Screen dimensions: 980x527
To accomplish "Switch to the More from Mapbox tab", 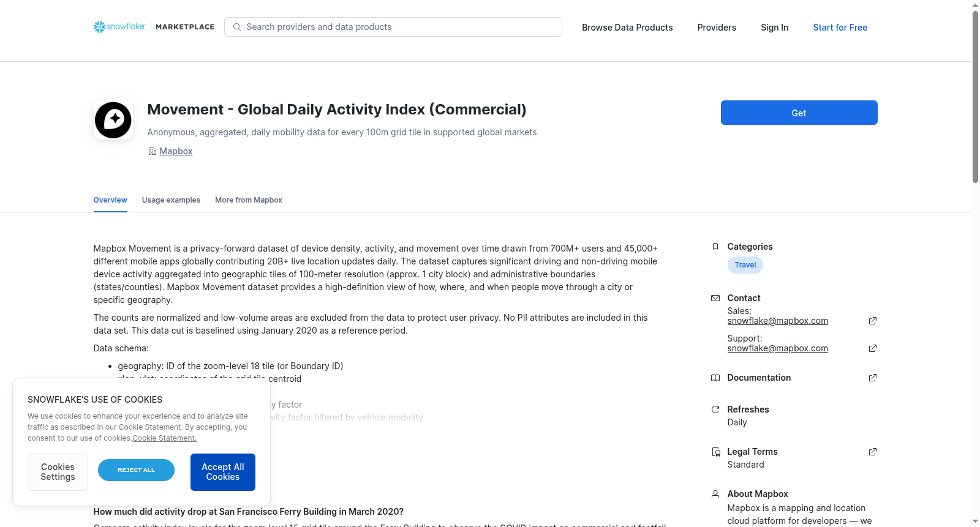I will (249, 200).
